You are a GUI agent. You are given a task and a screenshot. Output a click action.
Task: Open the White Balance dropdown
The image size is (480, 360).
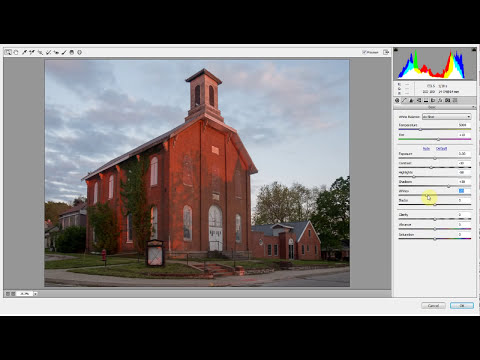(x=447, y=117)
